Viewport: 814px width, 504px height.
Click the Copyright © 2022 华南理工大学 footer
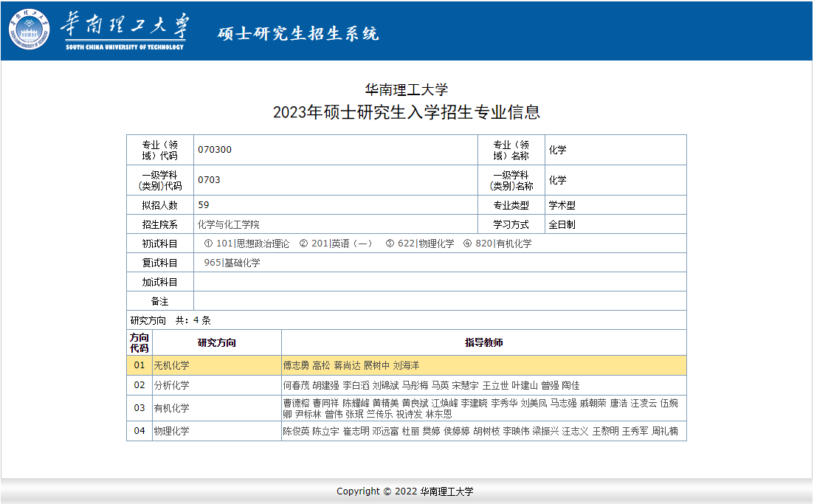point(405,491)
